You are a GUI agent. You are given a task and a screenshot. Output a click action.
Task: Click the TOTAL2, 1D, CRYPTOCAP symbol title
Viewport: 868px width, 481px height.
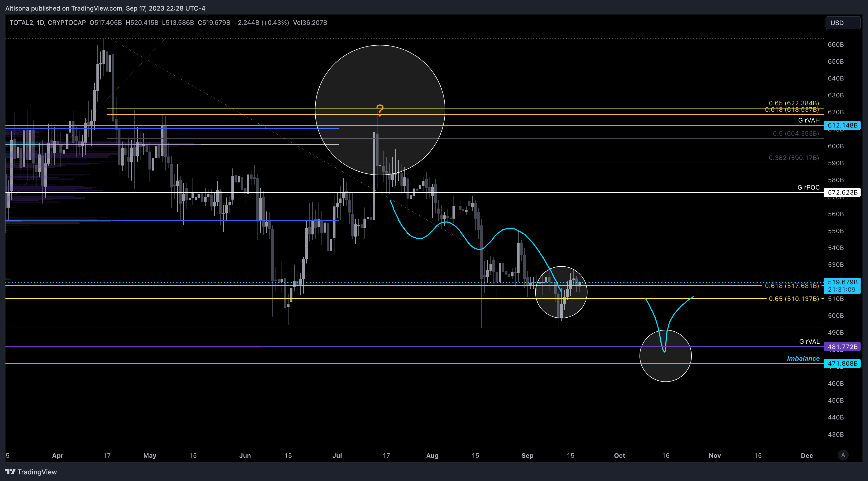pyautogui.click(x=48, y=22)
